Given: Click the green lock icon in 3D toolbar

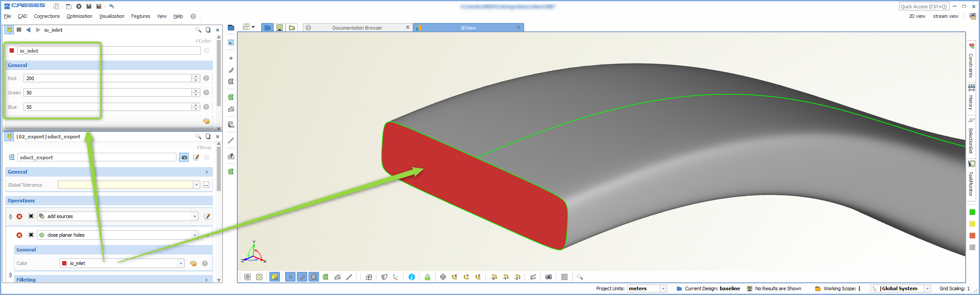Looking at the screenshot, I should [x=427, y=277].
